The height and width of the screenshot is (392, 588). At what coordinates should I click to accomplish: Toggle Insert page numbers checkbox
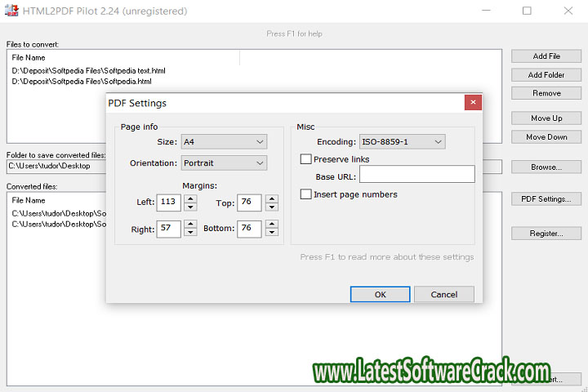pyautogui.click(x=306, y=194)
